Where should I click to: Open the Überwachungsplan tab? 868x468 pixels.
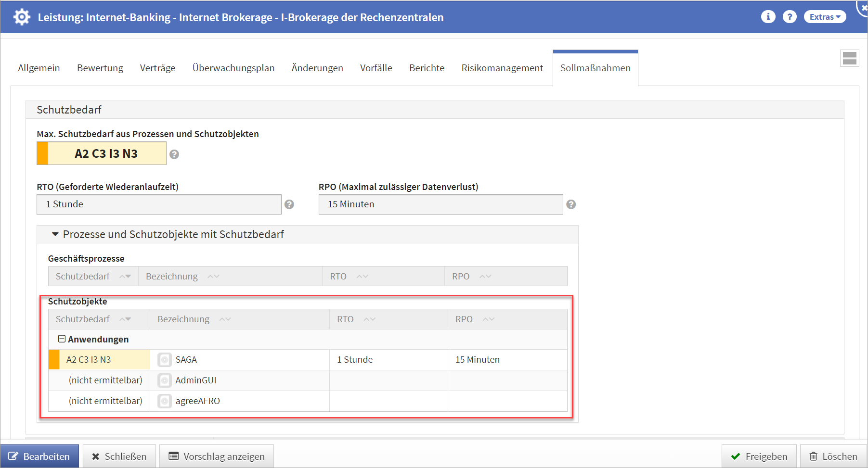click(233, 68)
